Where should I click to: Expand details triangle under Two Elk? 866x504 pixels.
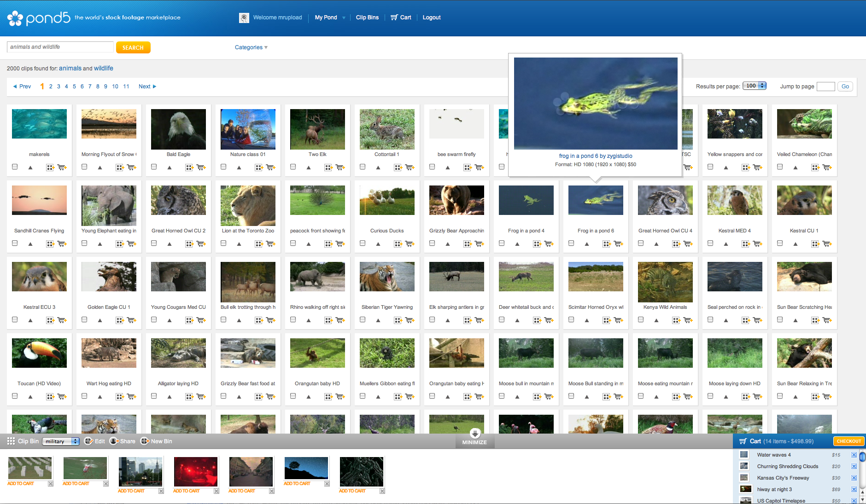point(309,168)
